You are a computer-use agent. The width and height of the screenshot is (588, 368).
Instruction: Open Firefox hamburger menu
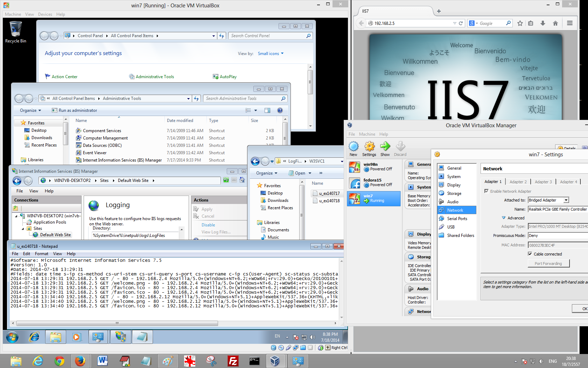[x=570, y=23]
